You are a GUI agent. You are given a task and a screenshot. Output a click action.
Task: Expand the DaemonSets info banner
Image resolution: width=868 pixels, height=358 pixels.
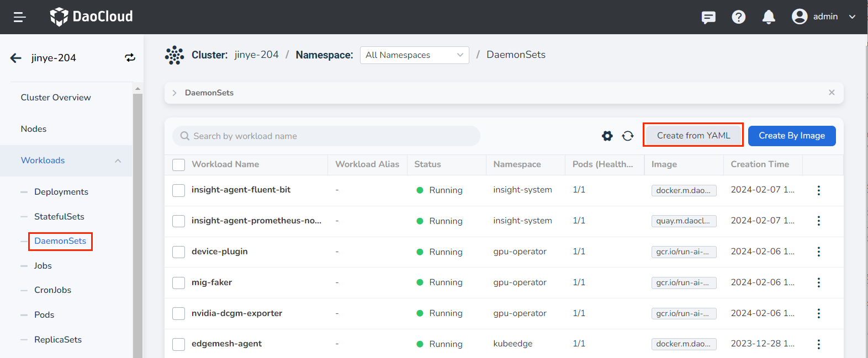pyautogui.click(x=174, y=93)
